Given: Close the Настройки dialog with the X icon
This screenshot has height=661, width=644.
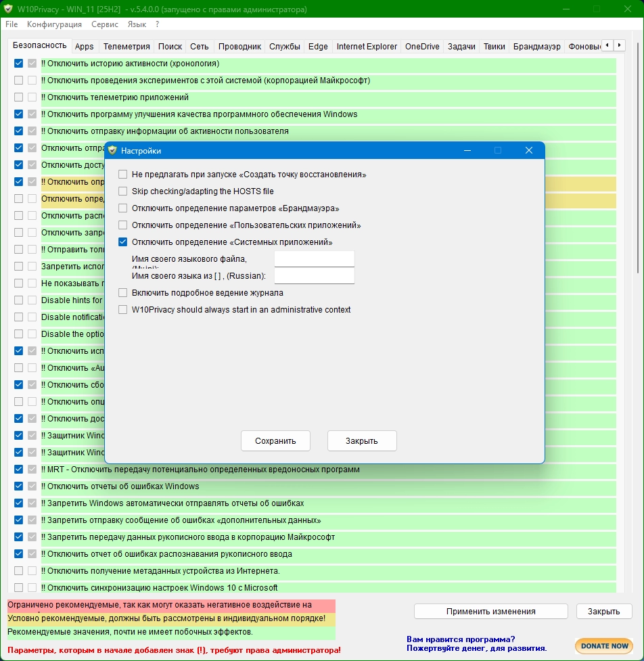Looking at the screenshot, I should pyautogui.click(x=529, y=150).
